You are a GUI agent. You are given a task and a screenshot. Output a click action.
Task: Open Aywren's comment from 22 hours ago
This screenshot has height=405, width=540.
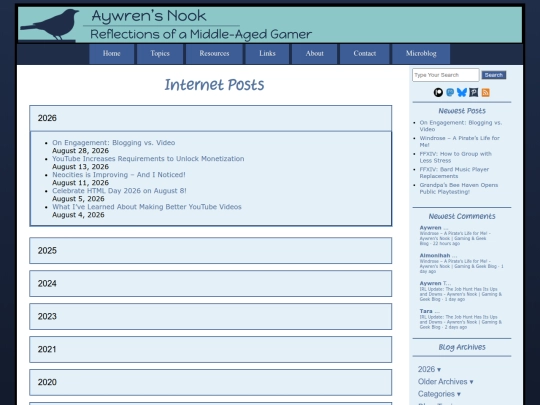pos(455,236)
